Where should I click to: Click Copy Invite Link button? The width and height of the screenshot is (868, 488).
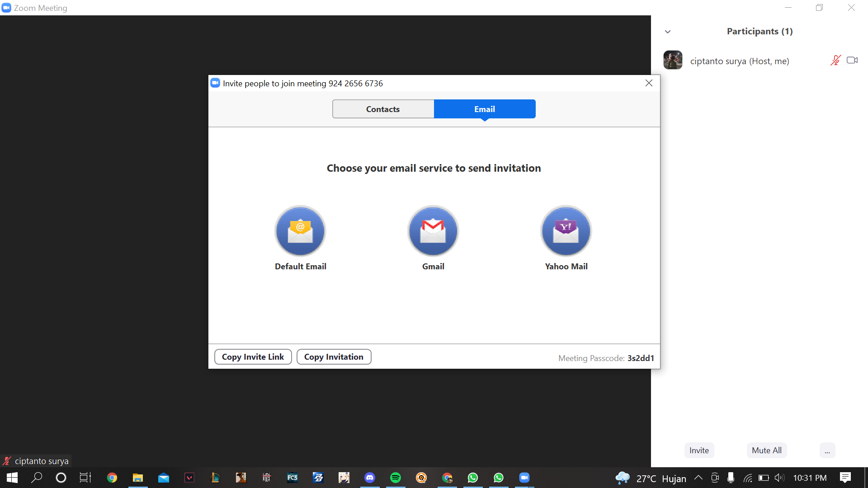(253, 357)
